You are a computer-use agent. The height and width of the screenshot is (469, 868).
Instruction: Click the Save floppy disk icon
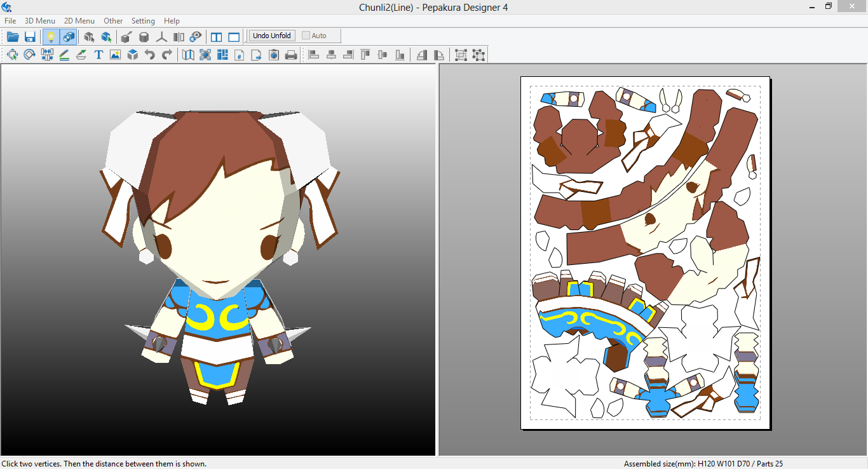pos(30,36)
